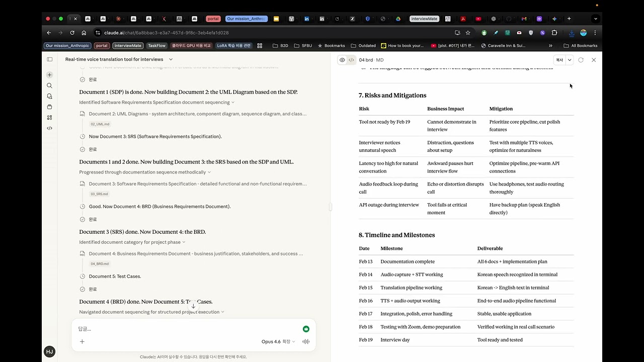Open Opus 4.6 model selector
644x362 pixels.
click(x=278, y=341)
